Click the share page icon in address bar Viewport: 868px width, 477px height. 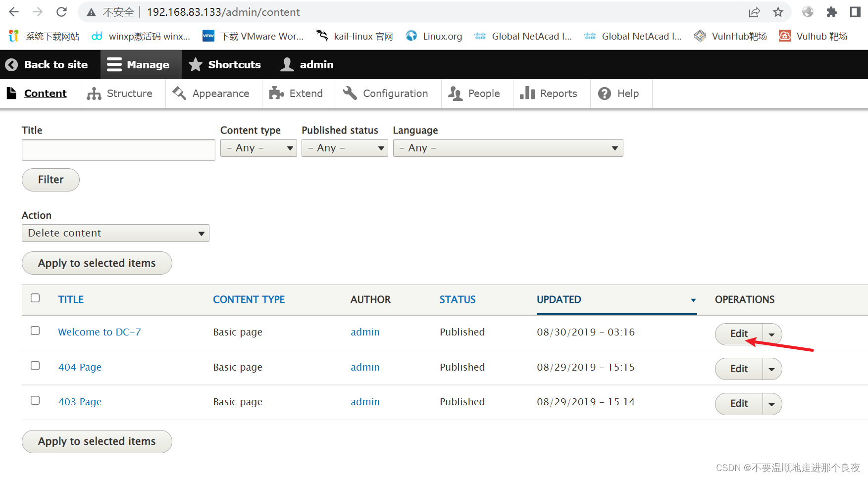click(754, 12)
